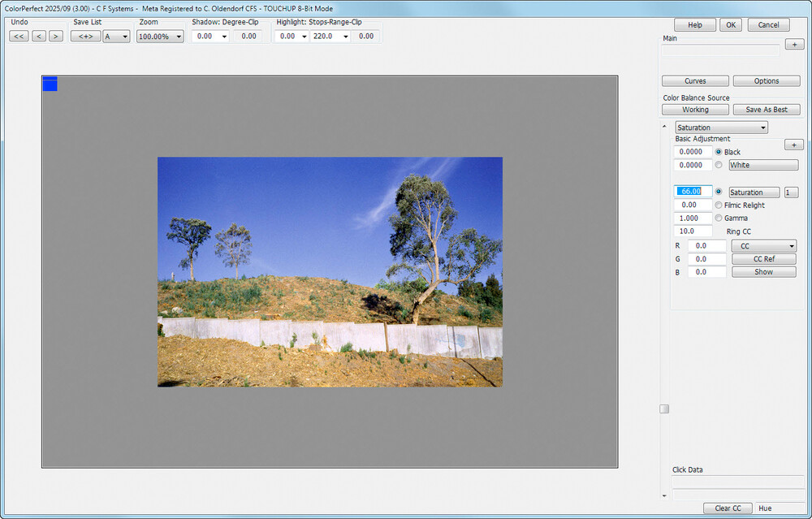Click the redo > button

[x=55, y=37]
